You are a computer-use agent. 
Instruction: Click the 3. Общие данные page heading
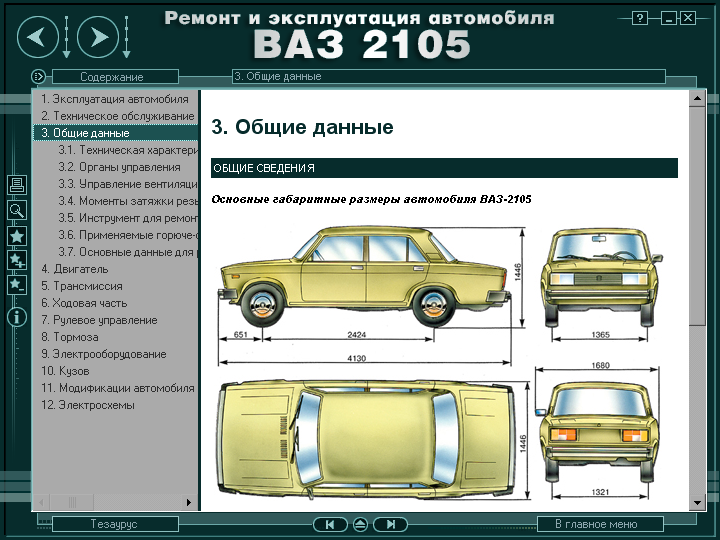point(302,127)
